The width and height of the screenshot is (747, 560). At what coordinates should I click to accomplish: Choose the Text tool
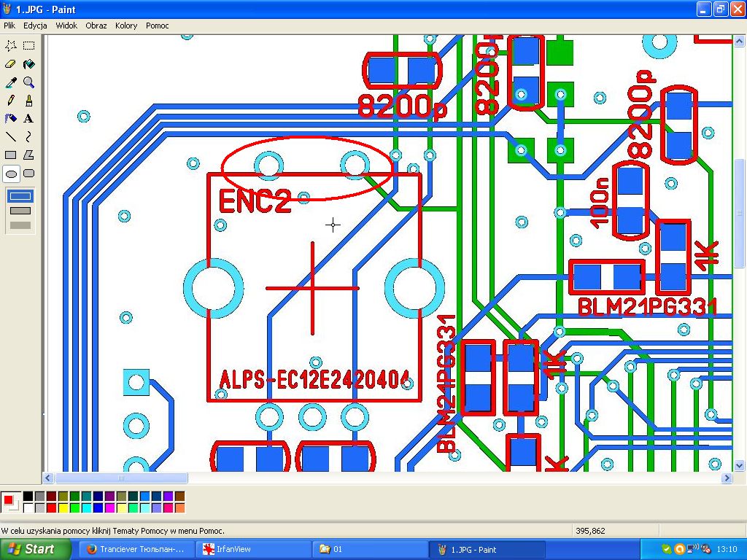(x=28, y=119)
